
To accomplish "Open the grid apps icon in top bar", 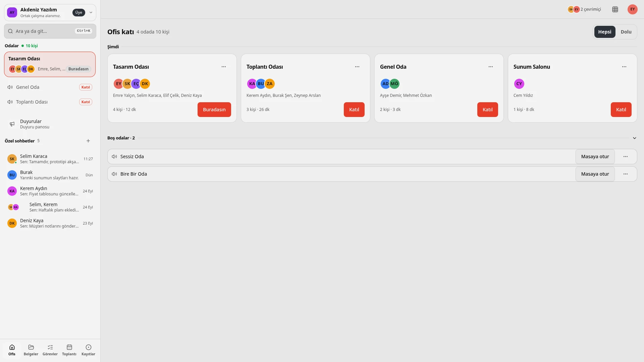I will pyautogui.click(x=615, y=9).
